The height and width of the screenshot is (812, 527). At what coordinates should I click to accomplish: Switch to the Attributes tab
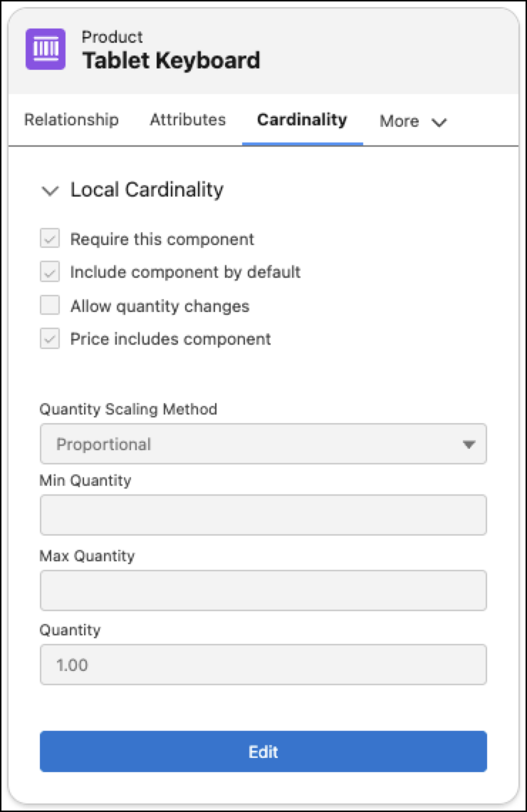pyautogui.click(x=188, y=120)
